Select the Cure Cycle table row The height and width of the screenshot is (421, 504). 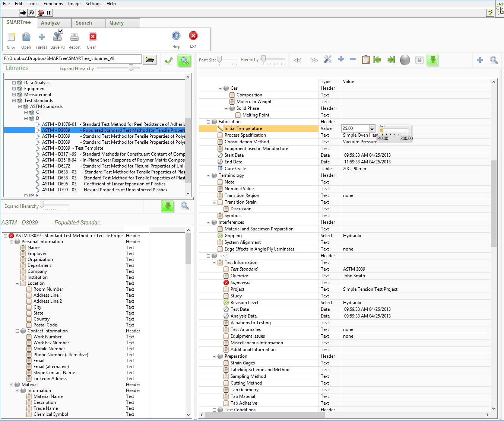235,169
